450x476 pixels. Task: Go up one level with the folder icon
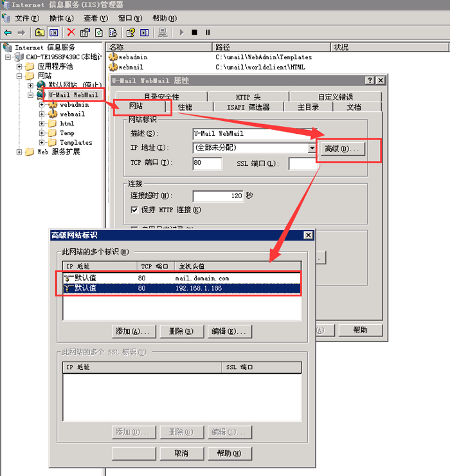[40, 32]
